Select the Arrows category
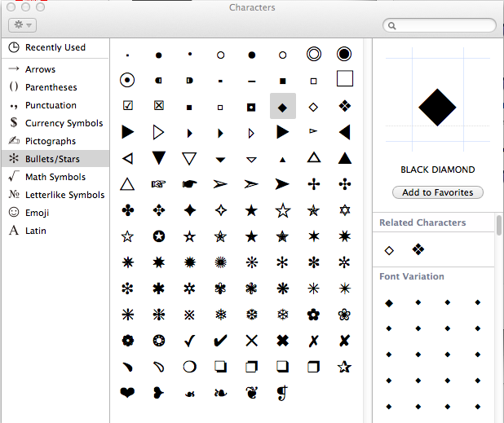The width and height of the screenshot is (504, 423). click(x=55, y=69)
